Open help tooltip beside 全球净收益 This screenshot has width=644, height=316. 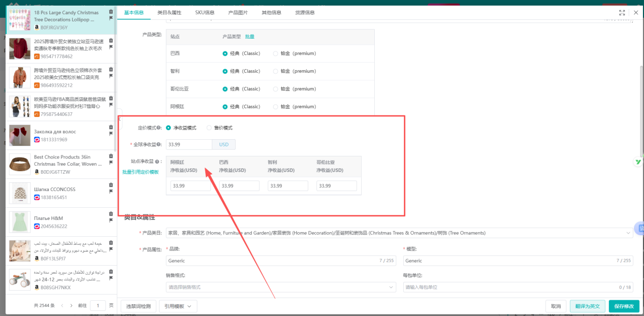(158, 144)
